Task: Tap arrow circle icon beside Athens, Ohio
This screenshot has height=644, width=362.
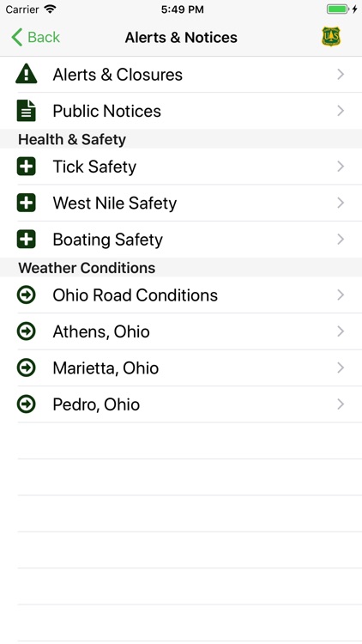Action: [27, 331]
